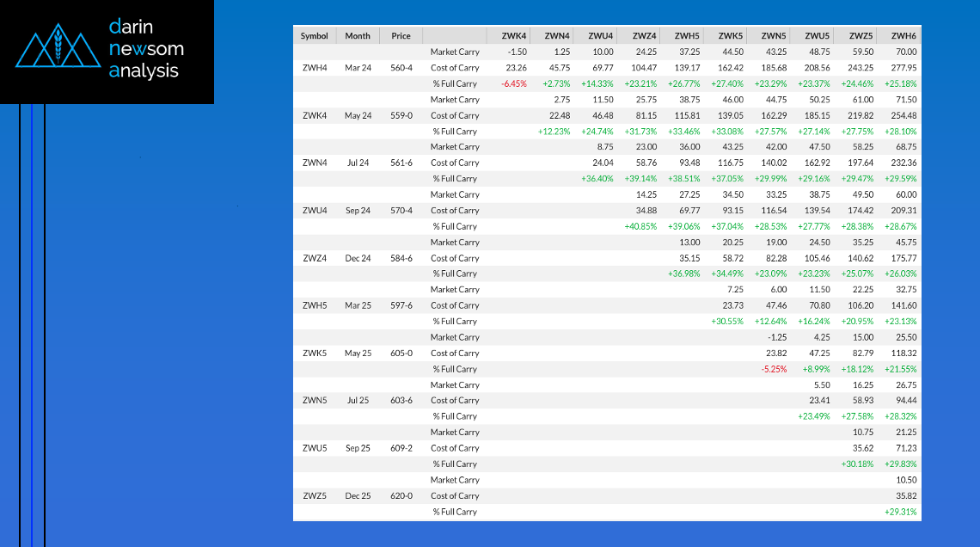
Task: Click the 560-4 price for Mar 24
Action: click(401, 68)
